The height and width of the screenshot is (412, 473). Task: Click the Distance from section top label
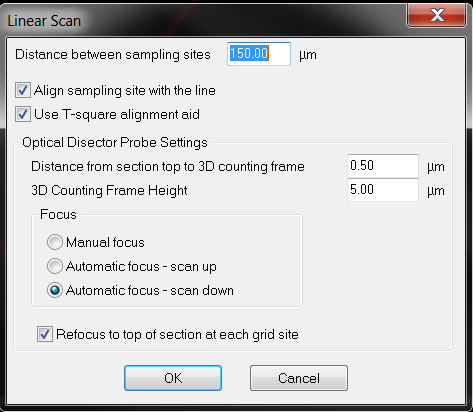click(168, 166)
